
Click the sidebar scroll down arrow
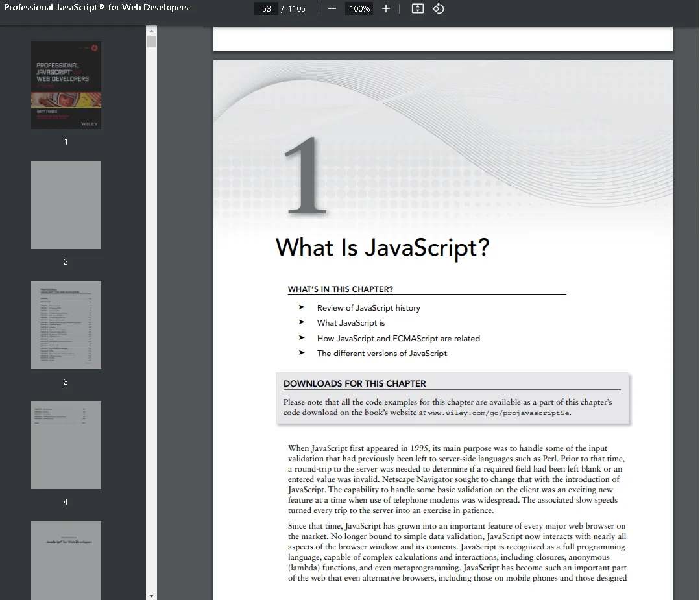coord(152,595)
